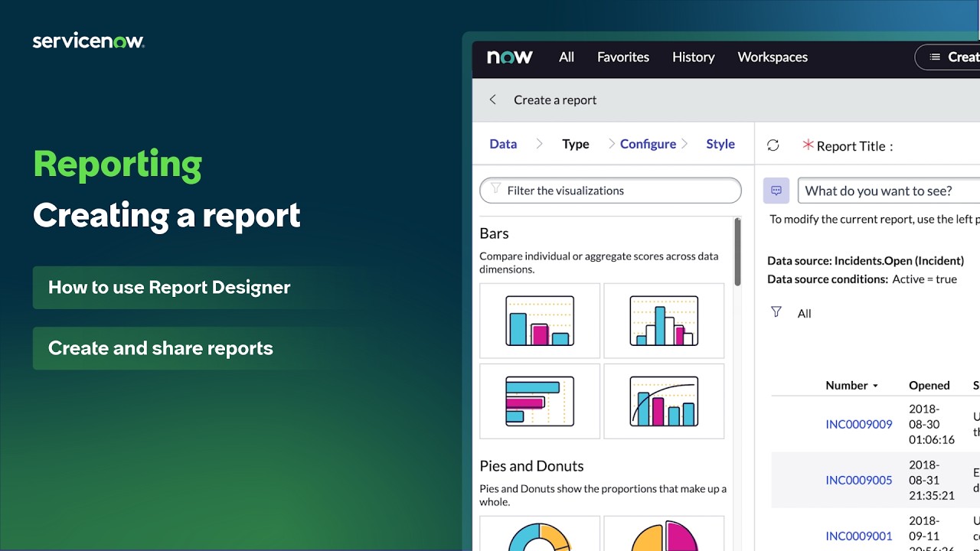Select the vertical bar chart visualization
The width and height of the screenshot is (980, 551).
click(540, 321)
